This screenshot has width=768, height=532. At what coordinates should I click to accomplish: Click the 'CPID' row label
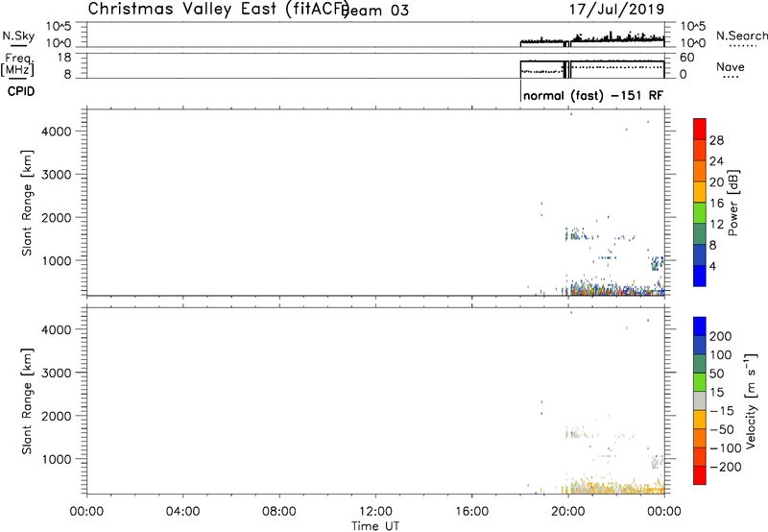[21, 91]
